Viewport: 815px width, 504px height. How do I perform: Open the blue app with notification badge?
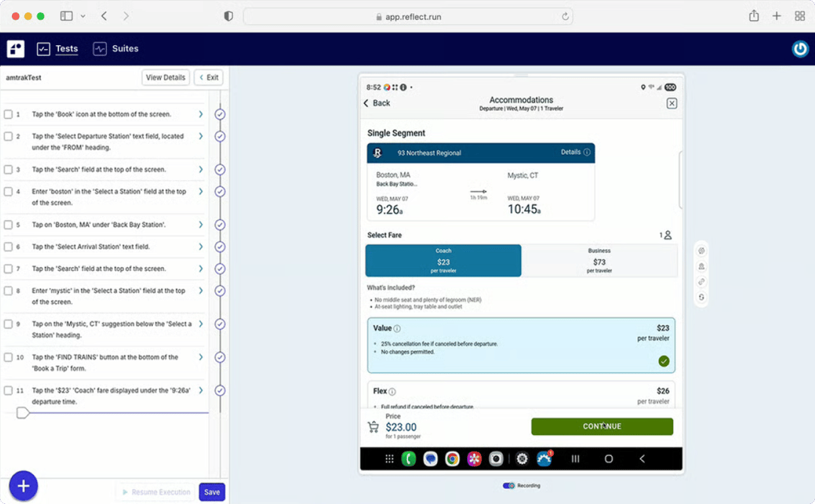tap(544, 459)
